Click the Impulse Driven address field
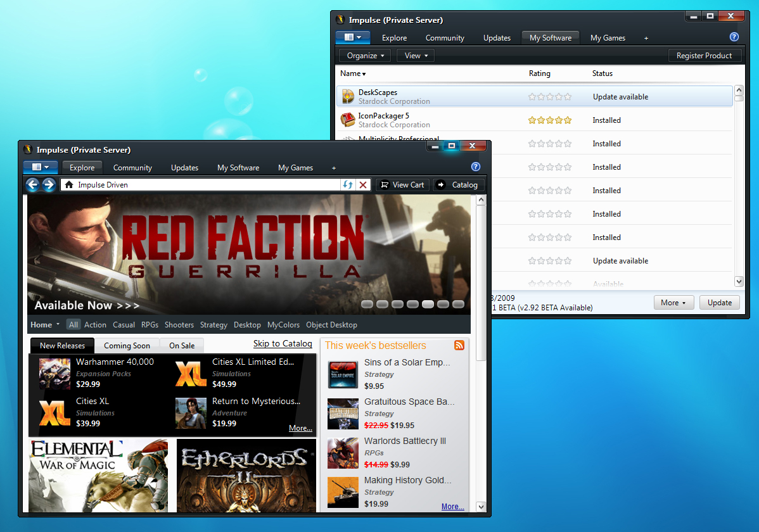Image resolution: width=759 pixels, height=532 pixels. [x=203, y=185]
